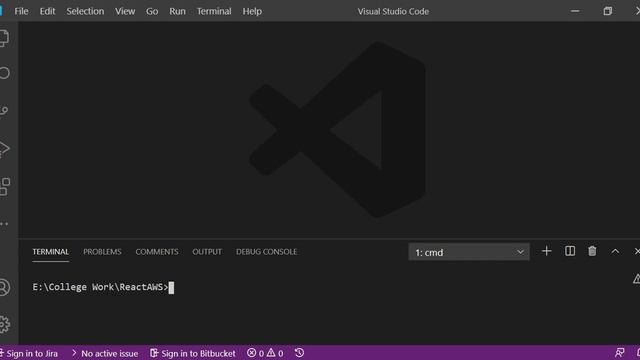Viewport: 640px width, 360px height.
Task: Split the terminal panel
Action: (x=570, y=251)
